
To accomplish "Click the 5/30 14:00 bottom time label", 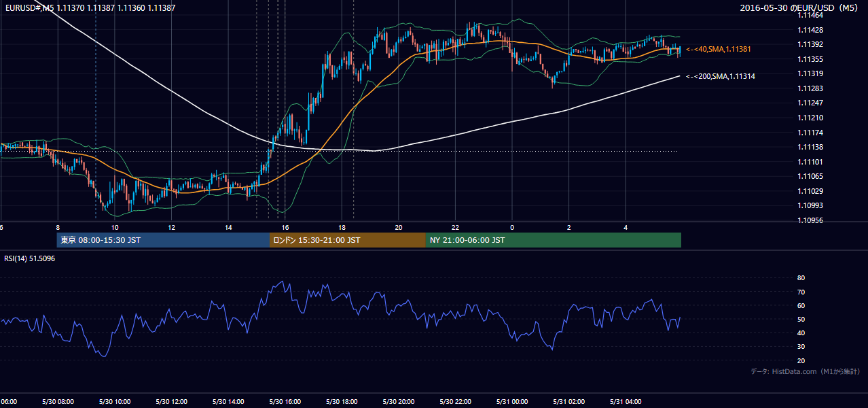I will coord(228,402).
